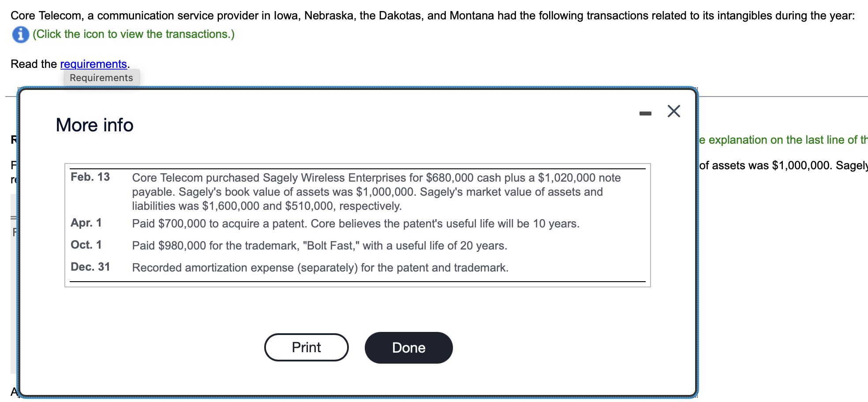Open the requirements hyperlink
The width and height of the screenshot is (868, 402).
(93, 64)
